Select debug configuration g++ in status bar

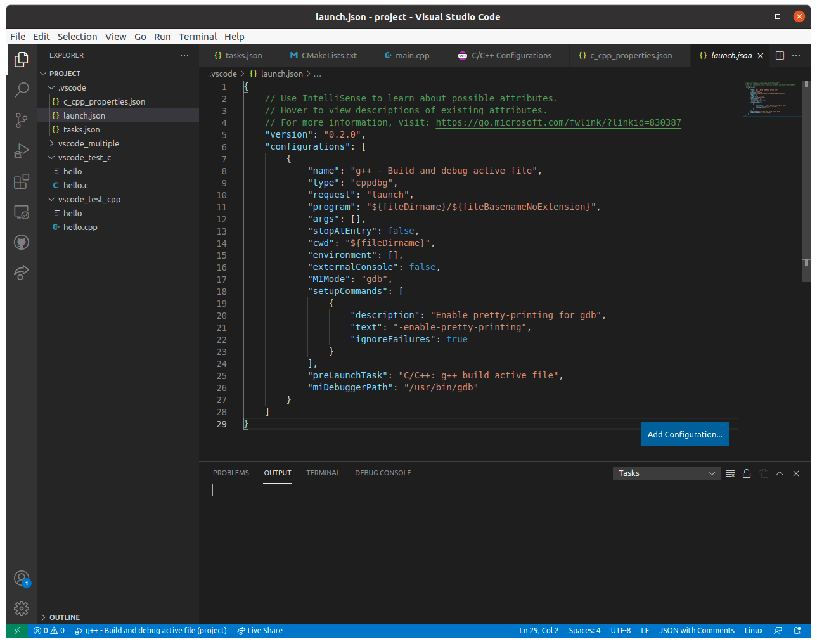[151, 631]
